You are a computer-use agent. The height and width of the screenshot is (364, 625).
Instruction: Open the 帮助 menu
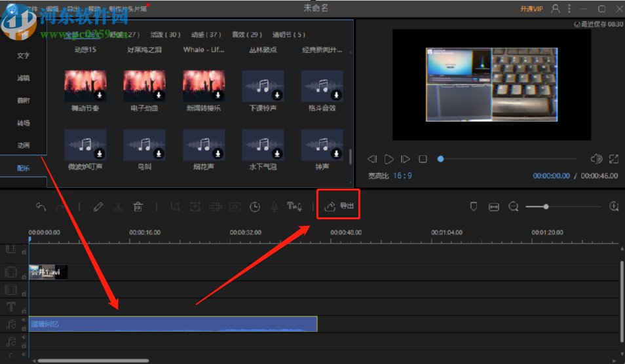pos(94,9)
